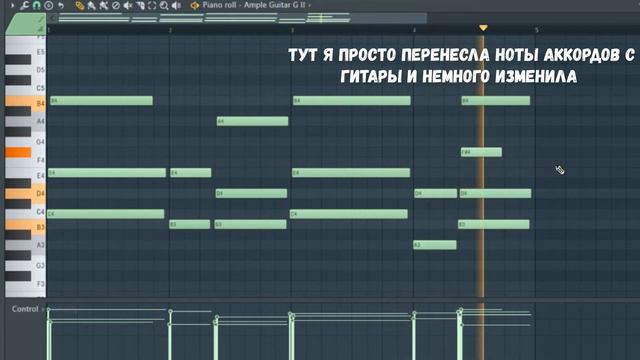This screenshot has width=640, height=360.
Task: Play the G3 piano key
Action: coord(25,265)
